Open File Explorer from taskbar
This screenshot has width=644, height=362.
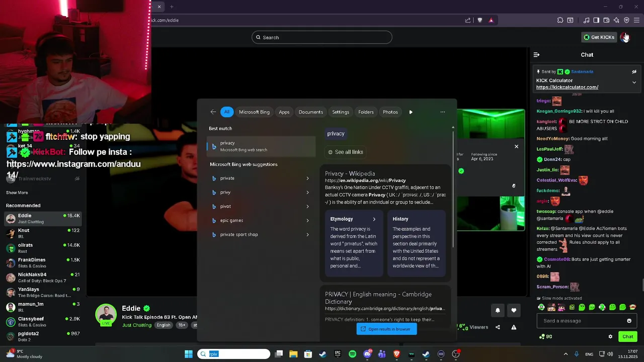(293, 354)
